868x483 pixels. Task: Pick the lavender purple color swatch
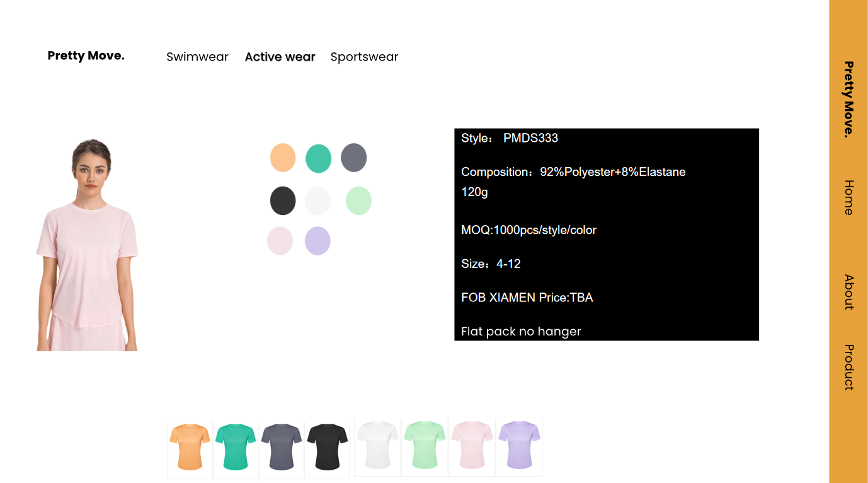(317, 241)
